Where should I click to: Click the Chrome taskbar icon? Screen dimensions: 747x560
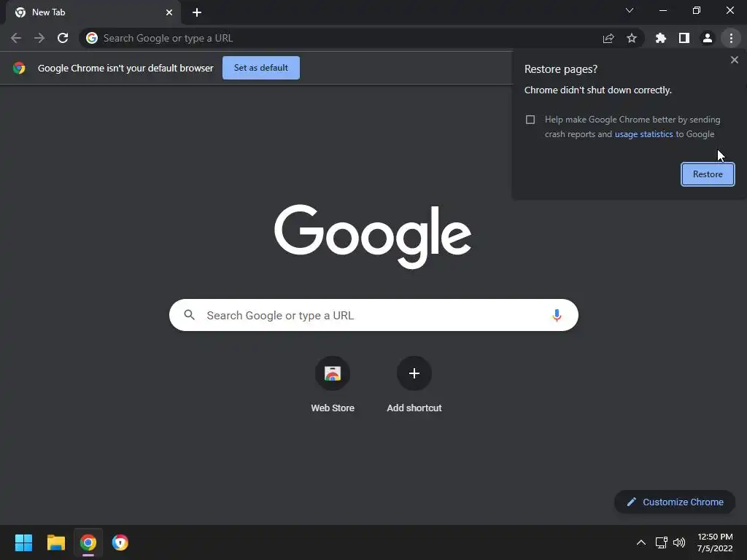pyautogui.click(x=88, y=542)
